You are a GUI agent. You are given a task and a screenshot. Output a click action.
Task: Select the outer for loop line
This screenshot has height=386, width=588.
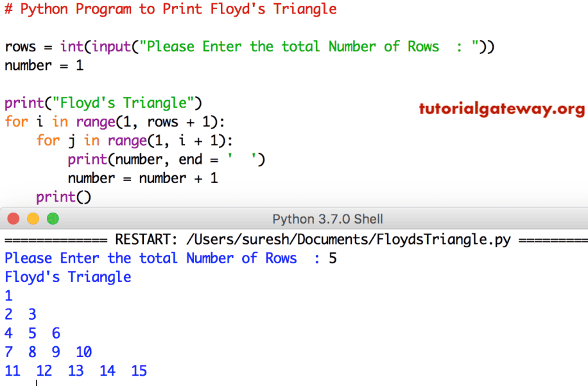(112, 121)
